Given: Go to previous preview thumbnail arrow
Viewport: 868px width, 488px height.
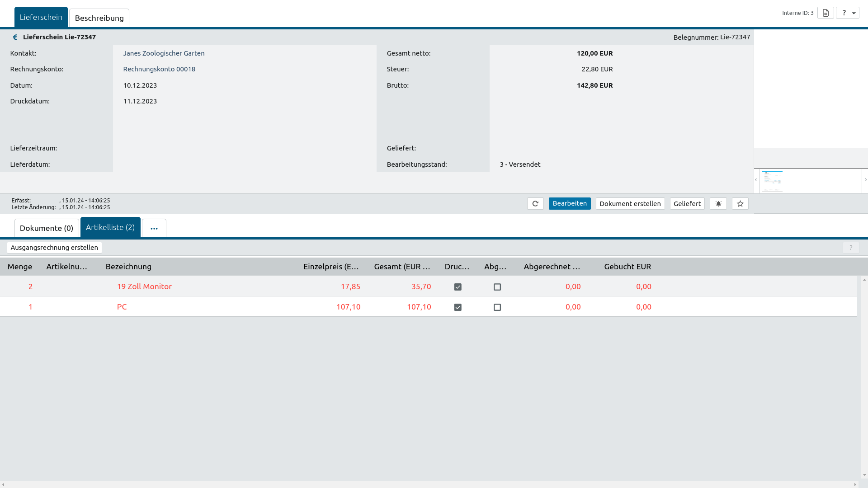Looking at the screenshot, I should 756,180.
